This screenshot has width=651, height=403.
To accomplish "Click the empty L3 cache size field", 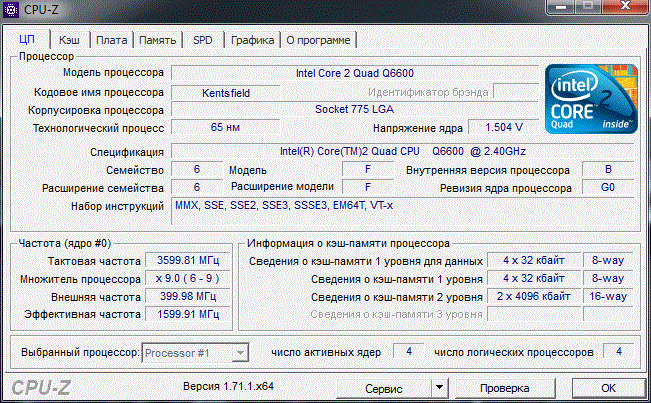I will [534, 314].
